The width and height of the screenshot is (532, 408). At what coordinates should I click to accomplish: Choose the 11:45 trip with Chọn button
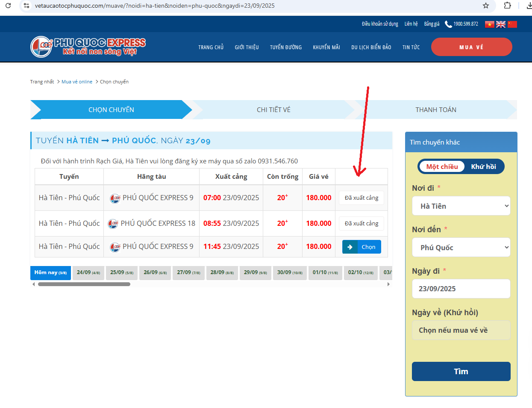pos(362,247)
